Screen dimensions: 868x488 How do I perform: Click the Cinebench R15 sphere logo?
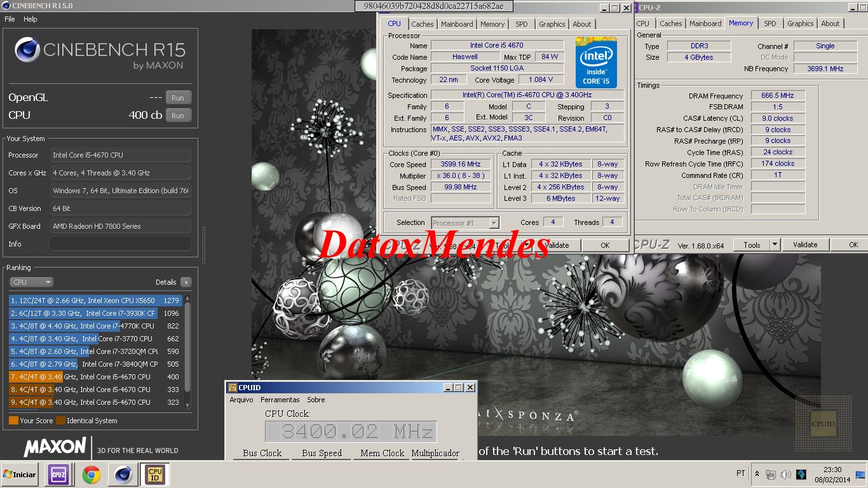(27, 50)
